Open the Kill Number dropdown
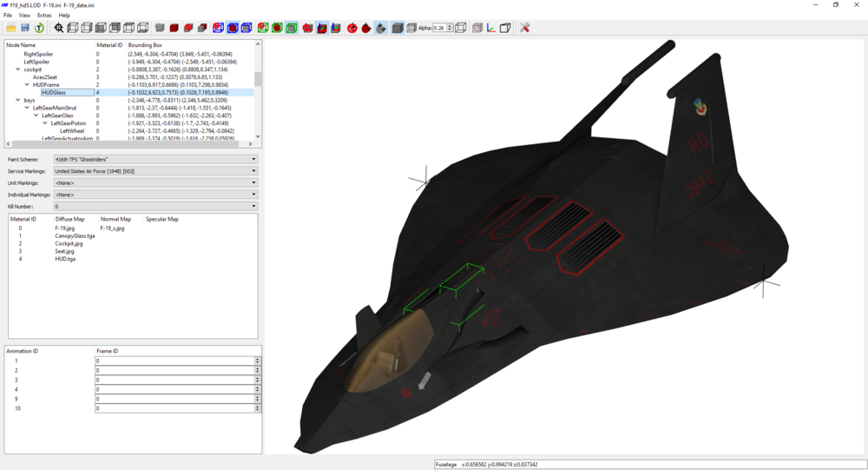 click(x=155, y=206)
